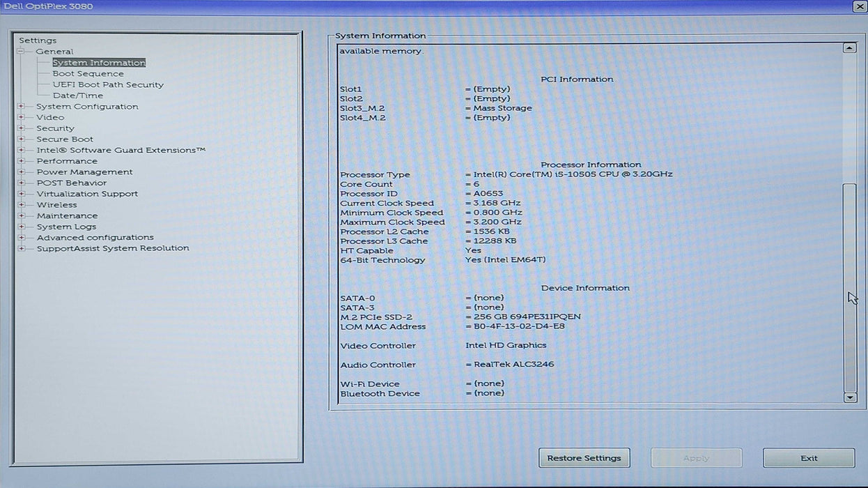Screen dimensions: 868x488
Task: Open UEFI Boot Path Security
Action: click(x=108, y=85)
